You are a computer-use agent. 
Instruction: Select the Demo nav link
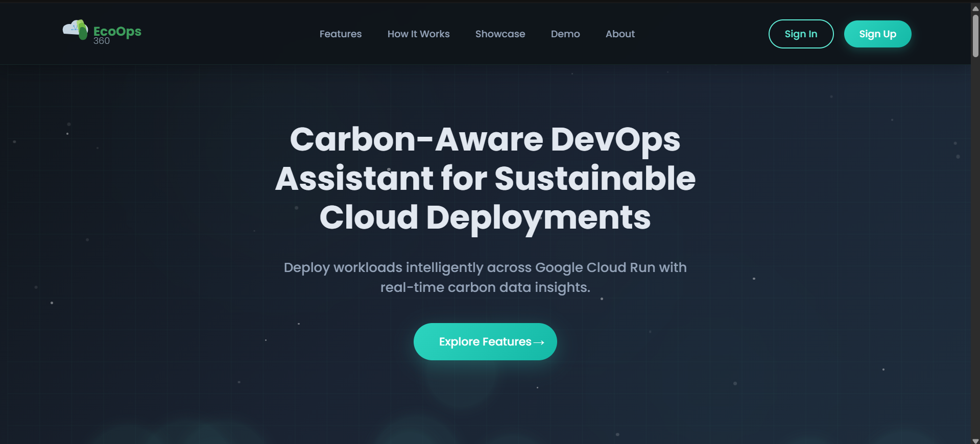tap(565, 34)
